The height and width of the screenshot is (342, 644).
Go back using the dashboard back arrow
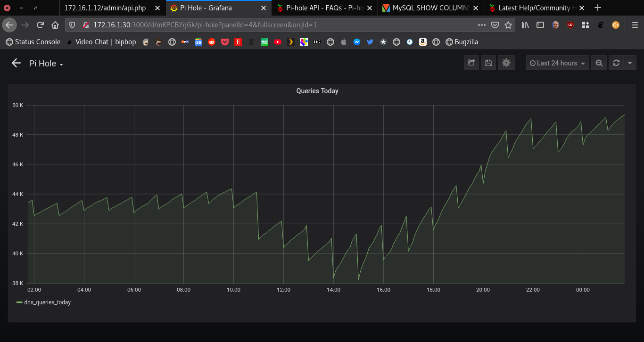click(x=16, y=63)
